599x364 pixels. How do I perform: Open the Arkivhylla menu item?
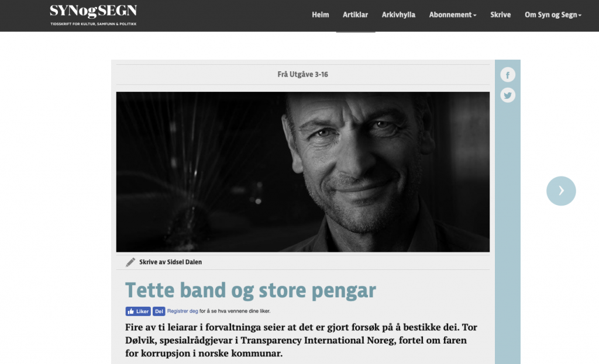pos(398,15)
